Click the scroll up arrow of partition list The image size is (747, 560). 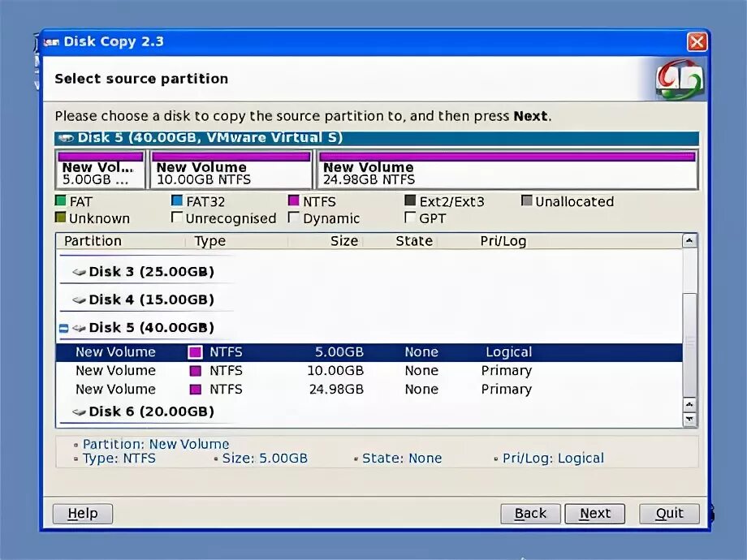[x=689, y=241]
